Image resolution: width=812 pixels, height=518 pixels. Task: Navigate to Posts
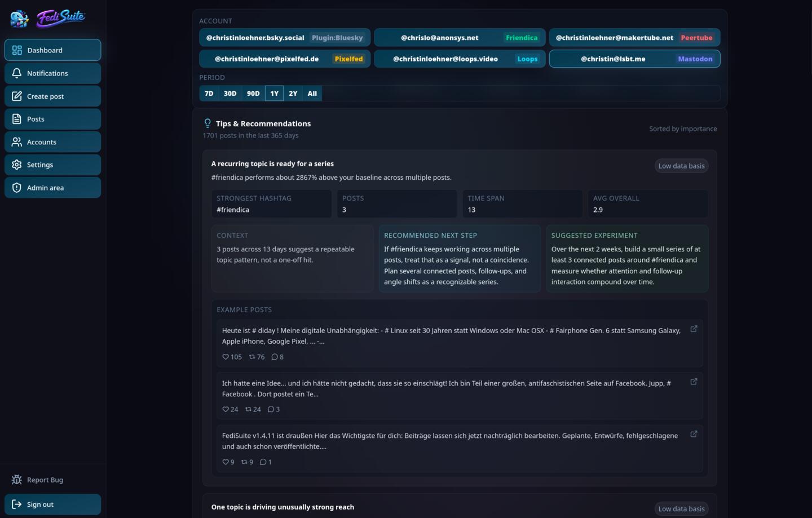(53, 119)
